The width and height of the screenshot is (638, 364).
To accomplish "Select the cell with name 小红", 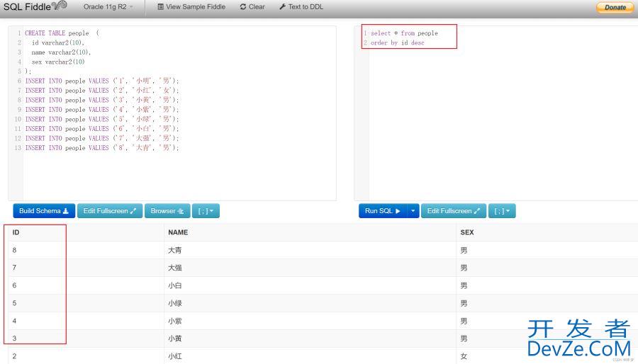I will pyautogui.click(x=310, y=356).
